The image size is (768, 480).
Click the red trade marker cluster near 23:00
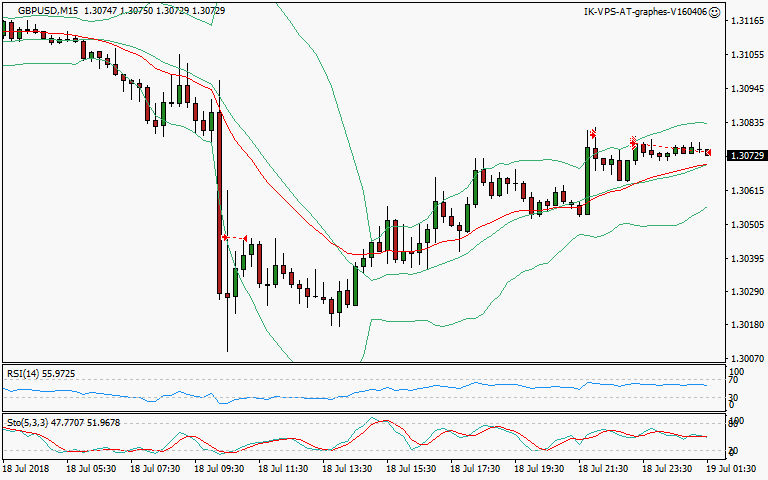pos(633,143)
